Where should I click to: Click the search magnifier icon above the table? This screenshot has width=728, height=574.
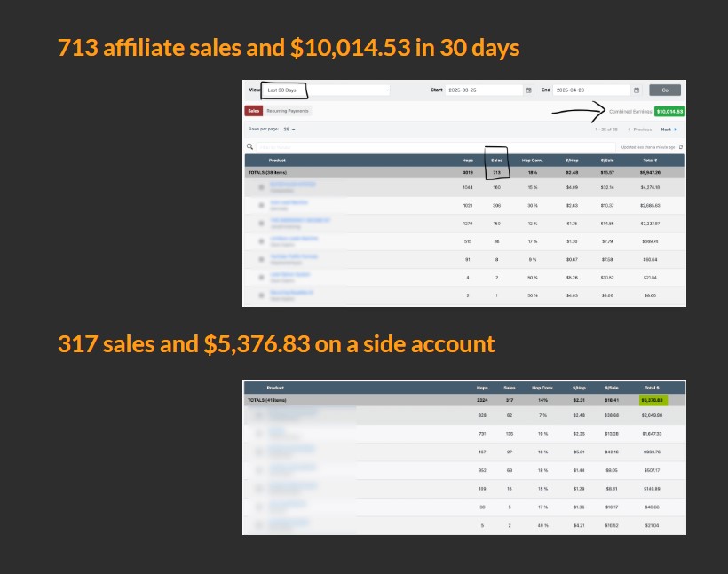tap(250, 146)
